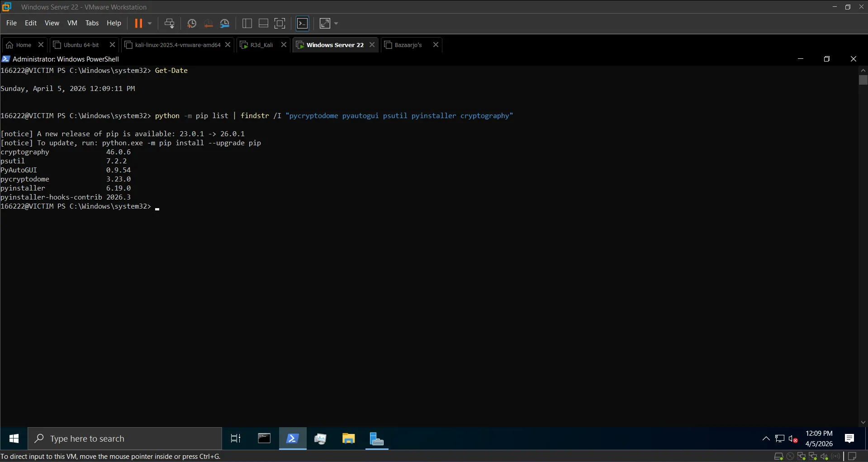Take a snapshot of this virtual machine

pyautogui.click(x=192, y=23)
